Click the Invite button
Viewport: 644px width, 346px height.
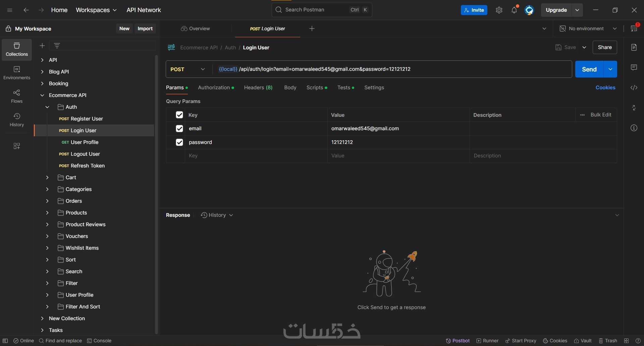tap(474, 10)
